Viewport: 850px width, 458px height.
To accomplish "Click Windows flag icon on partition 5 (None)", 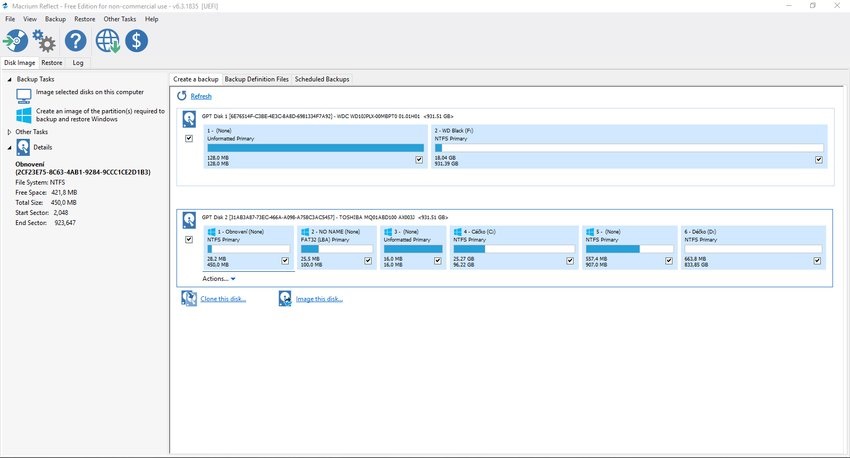I will (590, 231).
